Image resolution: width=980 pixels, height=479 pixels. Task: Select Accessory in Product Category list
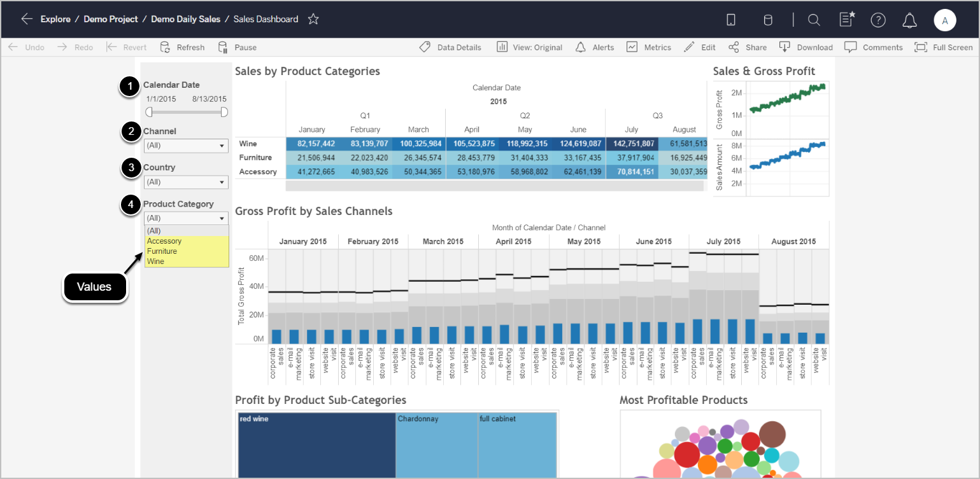tap(164, 241)
